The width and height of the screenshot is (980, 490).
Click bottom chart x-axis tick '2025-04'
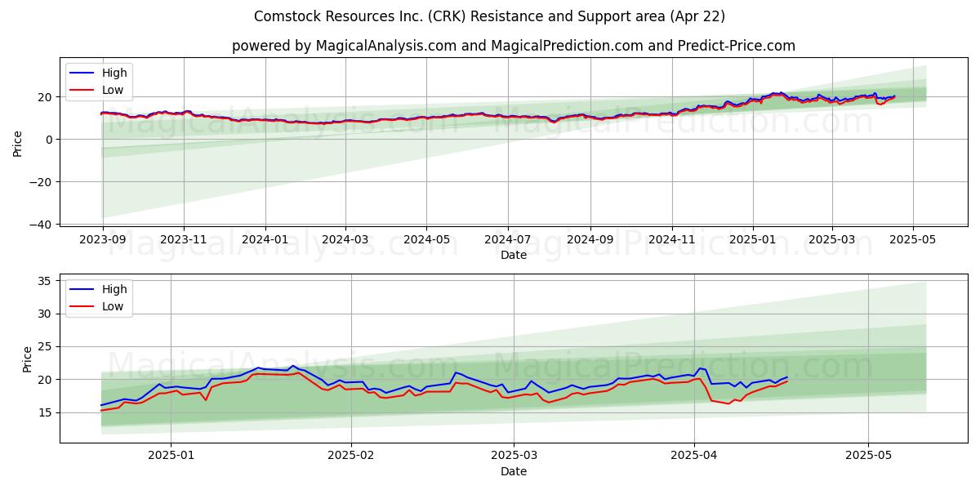coord(694,457)
